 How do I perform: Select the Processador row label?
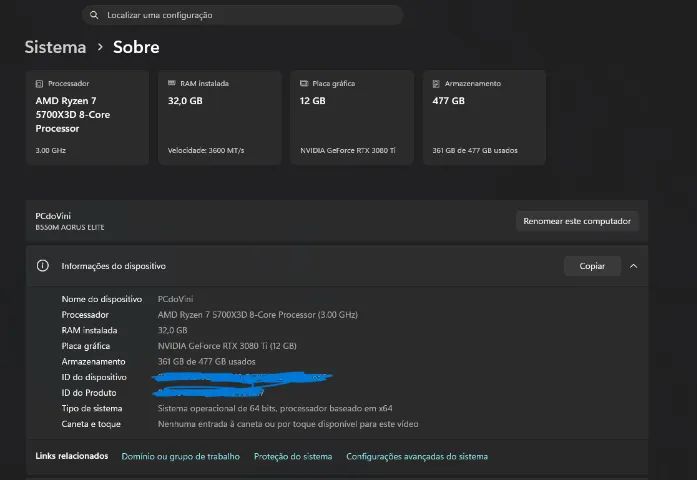pyautogui.click(x=85, y=315)
